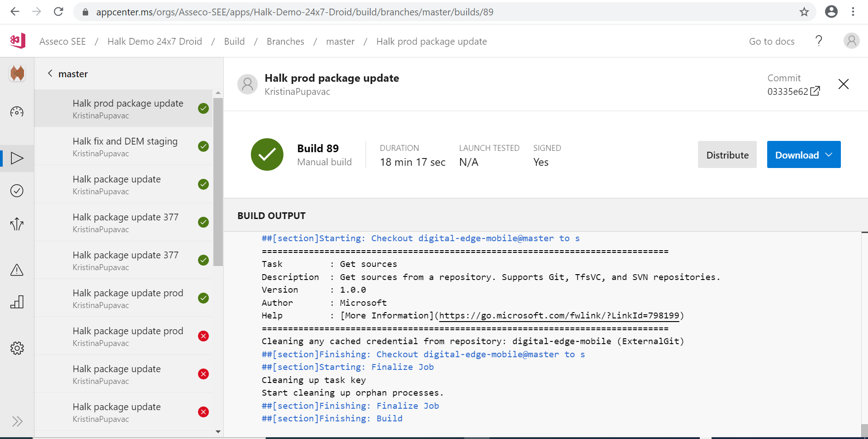Click the Distribute button
The height and width of the screenshot is (439, 868).
click(727, 154)
